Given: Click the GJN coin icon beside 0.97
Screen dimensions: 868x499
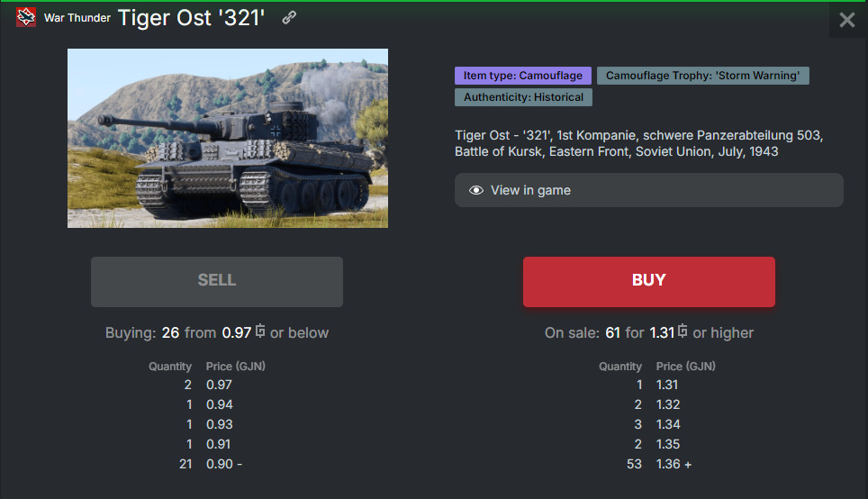Looking at the screenshot, I should (x=260, y=332).
